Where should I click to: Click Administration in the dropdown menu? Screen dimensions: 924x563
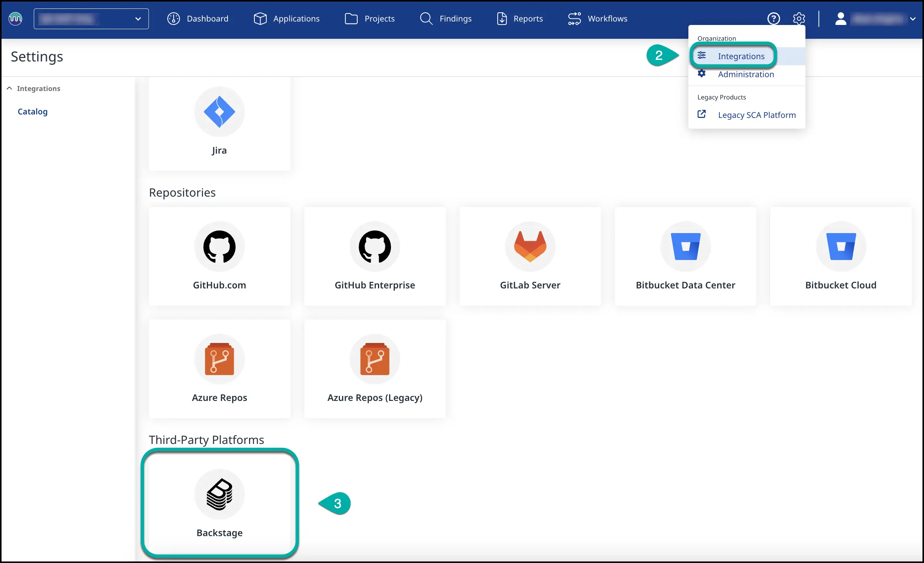pos(746,74)
